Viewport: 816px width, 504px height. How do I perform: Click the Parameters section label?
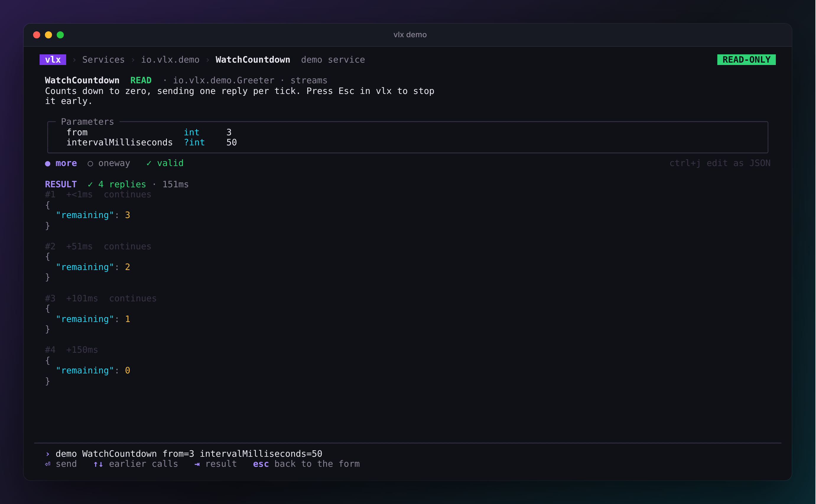pyautogui.click(x=87, y=122)
